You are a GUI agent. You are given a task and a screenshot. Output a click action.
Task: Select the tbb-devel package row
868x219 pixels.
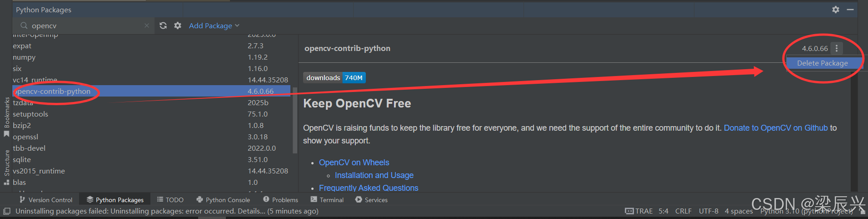click(151, 148)
